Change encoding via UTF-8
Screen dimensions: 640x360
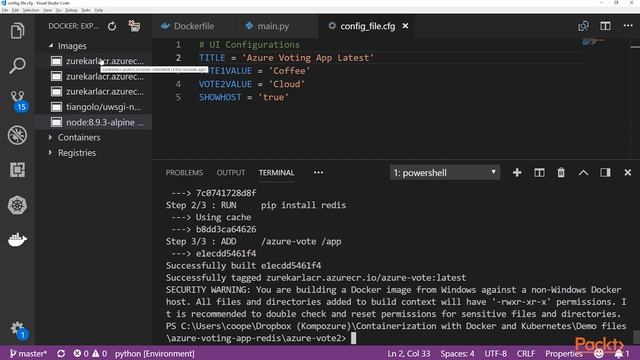click(496, 353)
